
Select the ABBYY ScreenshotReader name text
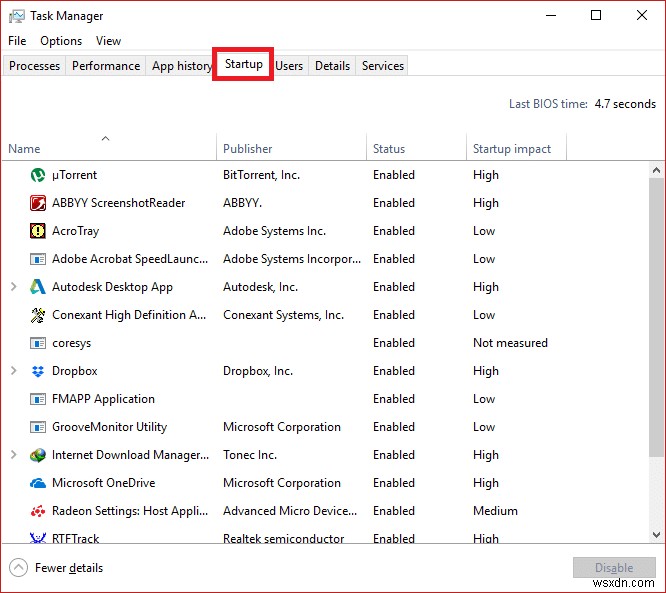click(x=119, y=203)
